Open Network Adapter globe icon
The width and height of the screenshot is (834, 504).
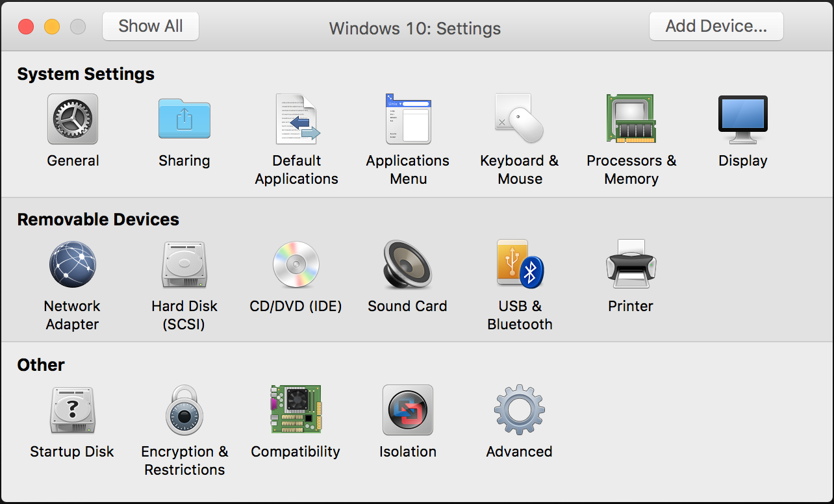(x=73, y=264)
